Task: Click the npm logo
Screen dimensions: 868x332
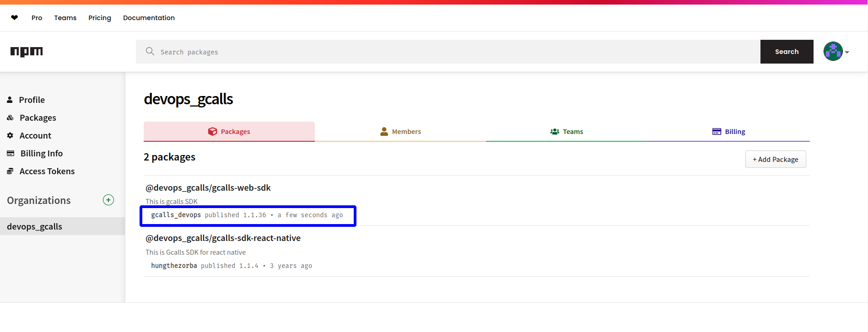Action: [x=27, y=52]
